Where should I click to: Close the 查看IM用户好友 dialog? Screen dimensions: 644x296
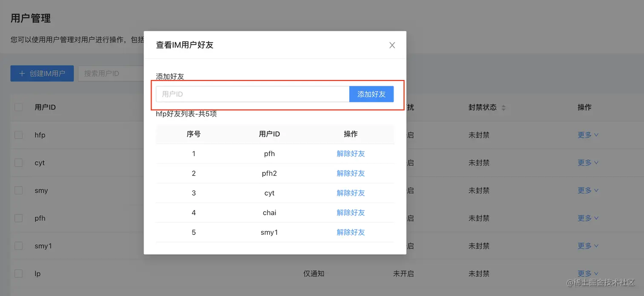click(x=391, y=45)
